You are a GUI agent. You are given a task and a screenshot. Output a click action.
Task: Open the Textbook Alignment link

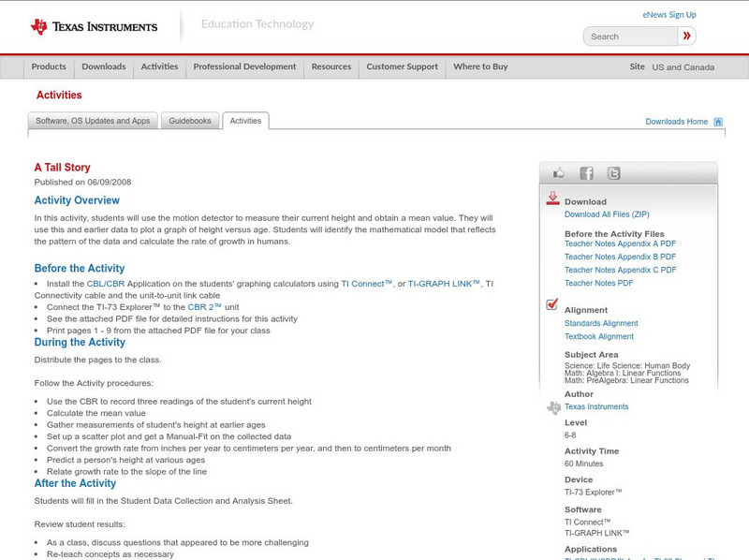(599, 336)
